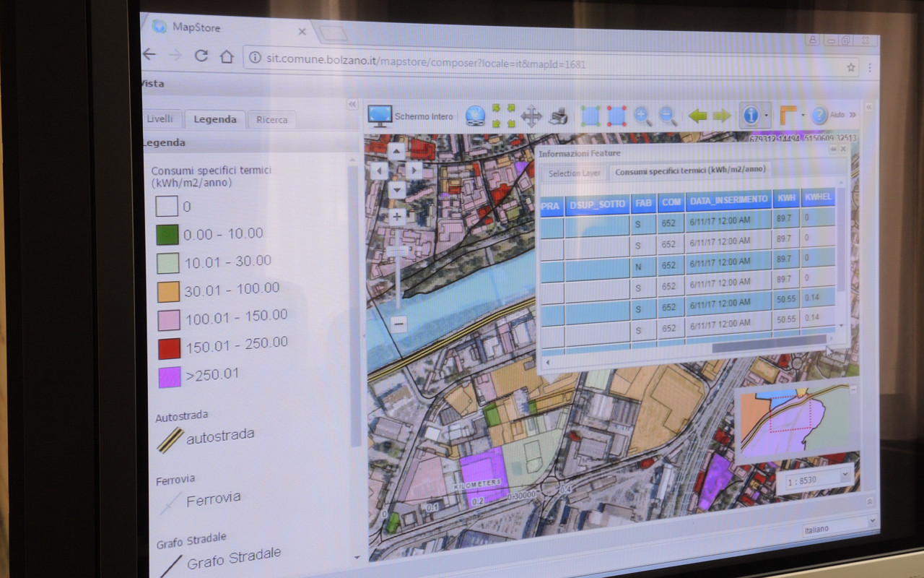Select the zoom in magnifier tool
924x578 pixels.
point(642,116)
